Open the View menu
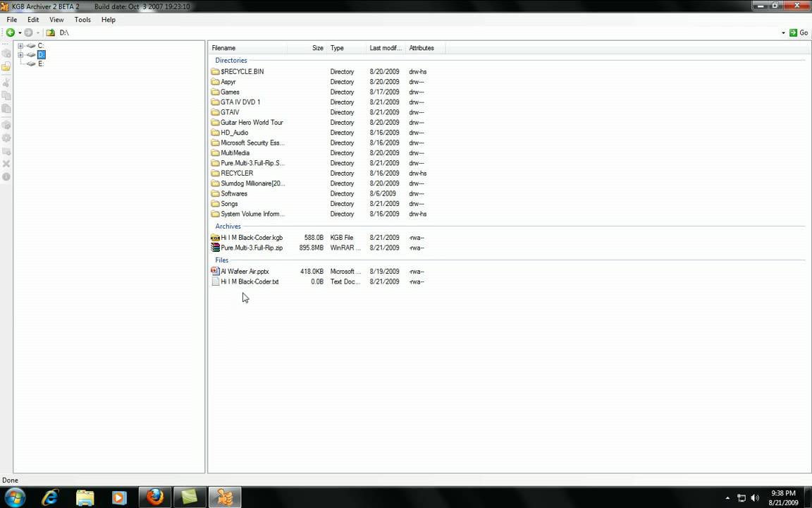The width and height of the screenshot is (812, 508). 56,20
